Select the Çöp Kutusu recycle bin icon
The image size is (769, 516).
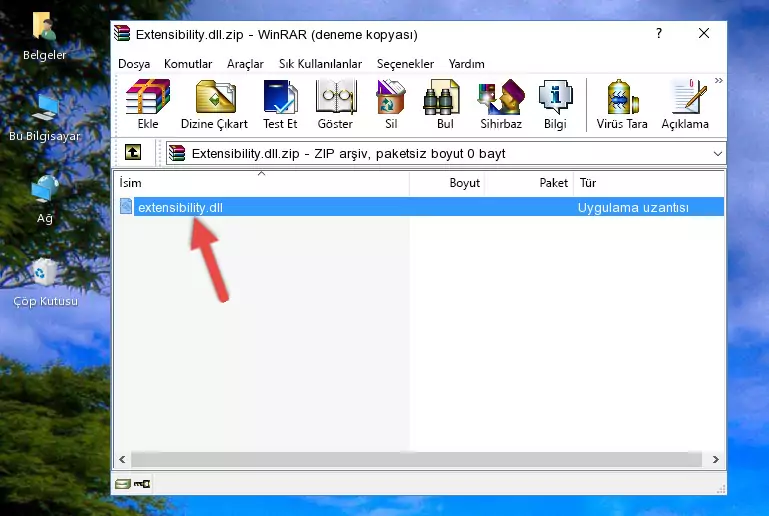[45, 283]
